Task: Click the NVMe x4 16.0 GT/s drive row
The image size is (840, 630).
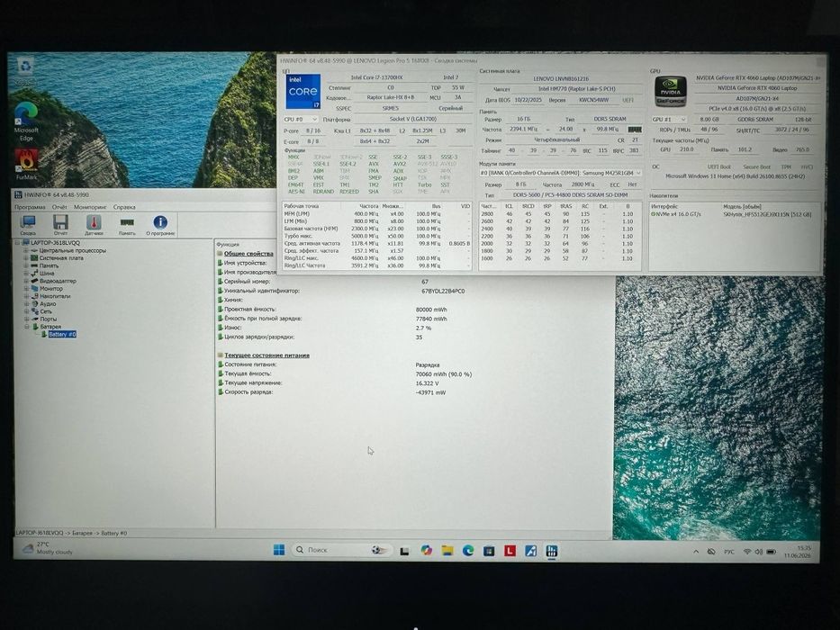Action: (x=733, y=214)
